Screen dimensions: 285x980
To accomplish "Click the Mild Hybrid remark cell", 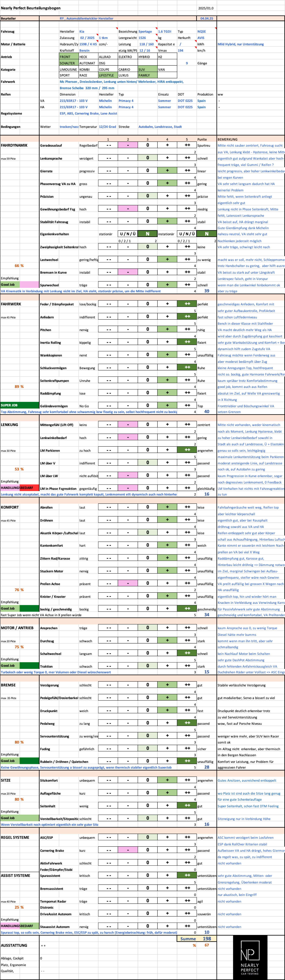I will coord(241,44).
